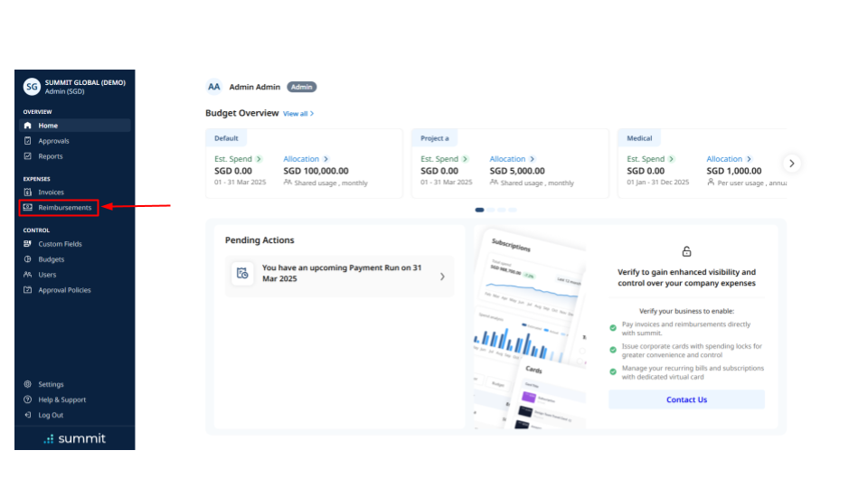Open the Project a budget card tab
The image size is (868, 488).
click(x=435, y=138)
